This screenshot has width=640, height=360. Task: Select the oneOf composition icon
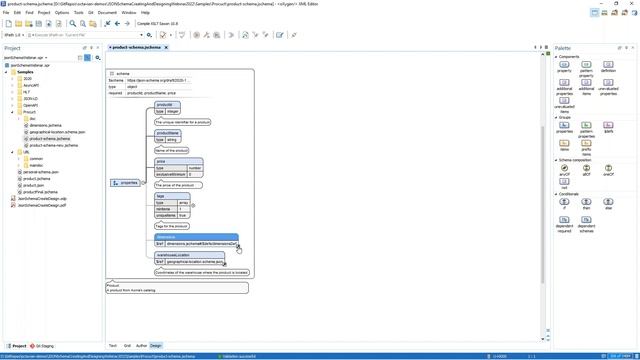pos(608,170)
